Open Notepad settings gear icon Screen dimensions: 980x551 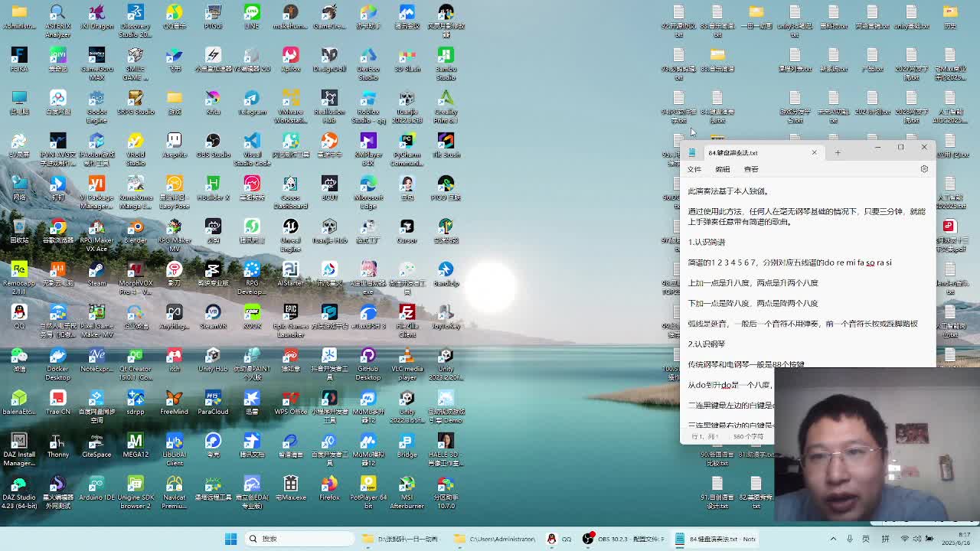(924, 169)
